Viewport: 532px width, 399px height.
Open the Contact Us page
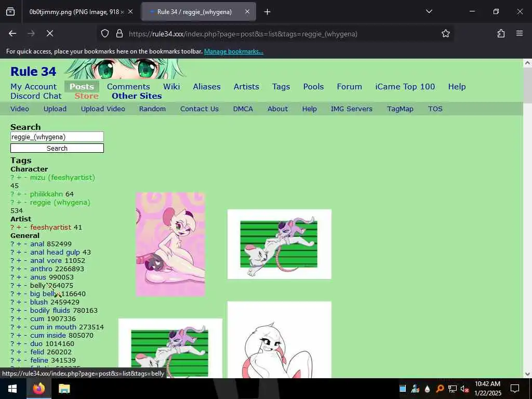pyautogui.click(x=199, y=109)
